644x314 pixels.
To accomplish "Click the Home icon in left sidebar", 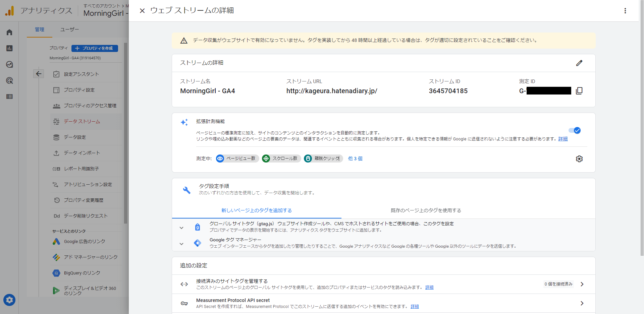I will 9,32.
